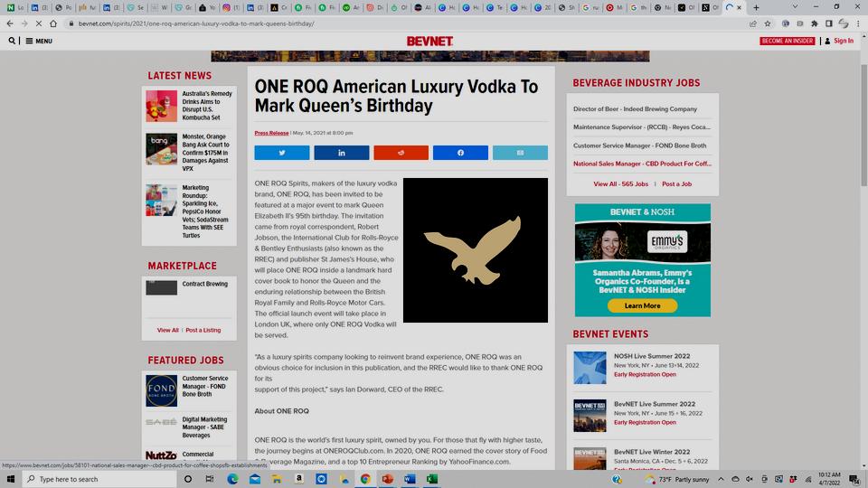Click the Remedy Drinks article thumbnail
868x488 pixels.
(162, 106)
